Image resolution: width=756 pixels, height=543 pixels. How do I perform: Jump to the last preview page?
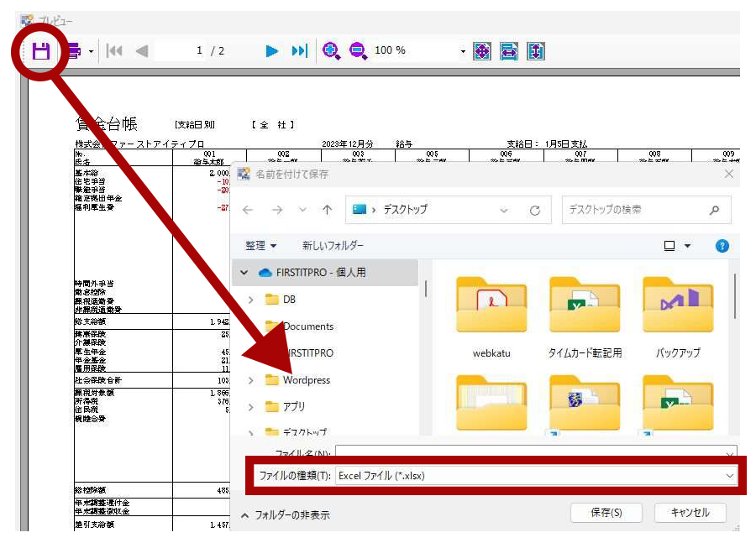(299, 51)
